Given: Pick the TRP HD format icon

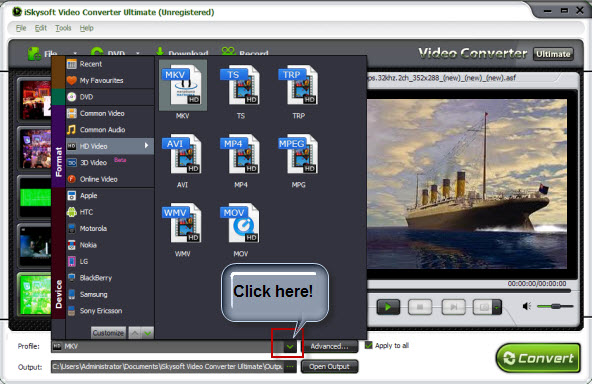Looking at the screenshot, I should click(298, 85).
